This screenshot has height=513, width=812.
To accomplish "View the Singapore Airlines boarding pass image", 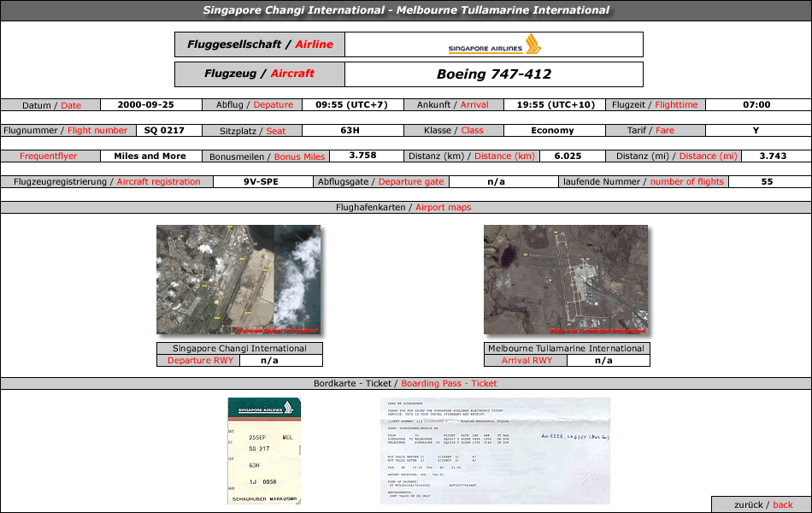I will [264, 451].
